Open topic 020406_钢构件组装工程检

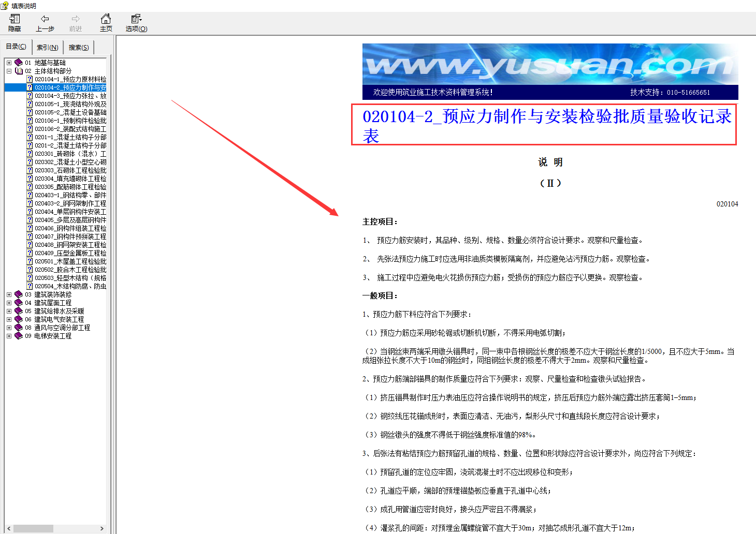(x=70, y=228)
